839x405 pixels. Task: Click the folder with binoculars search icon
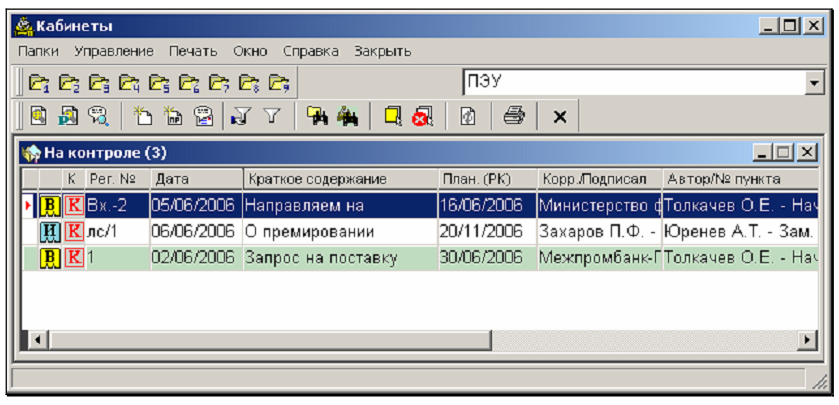click(317, 116)
